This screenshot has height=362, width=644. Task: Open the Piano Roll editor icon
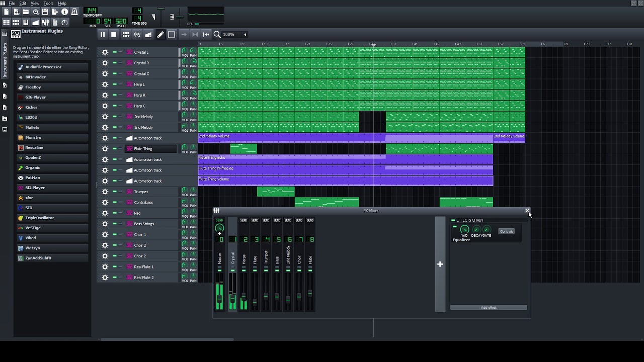tap(26, 22)
